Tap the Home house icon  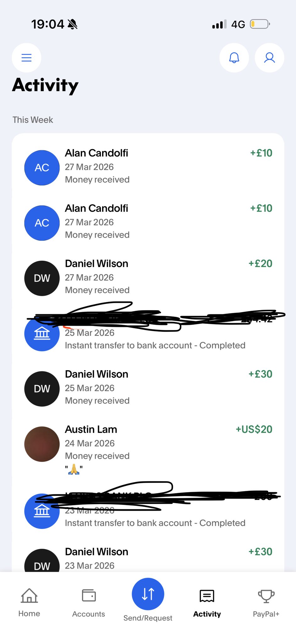pyautogui.click(x=29, y=596)
